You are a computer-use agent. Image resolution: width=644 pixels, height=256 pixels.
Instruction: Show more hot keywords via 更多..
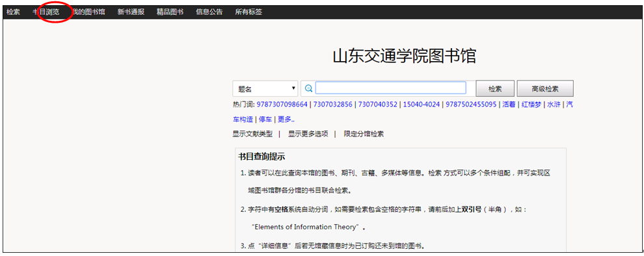click(286, 120)
